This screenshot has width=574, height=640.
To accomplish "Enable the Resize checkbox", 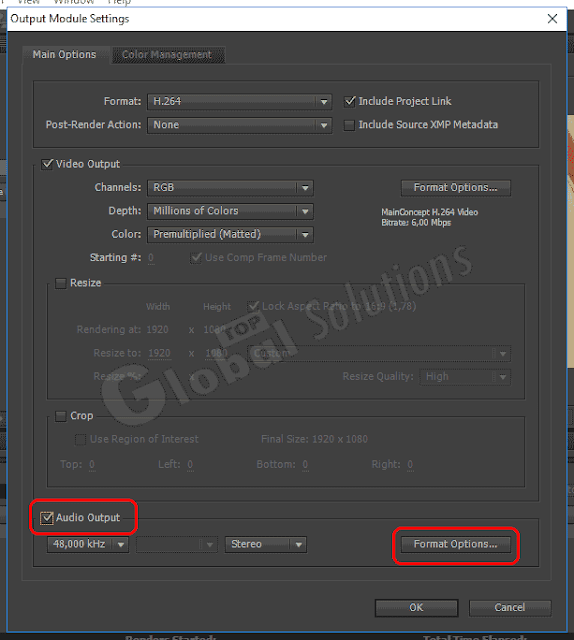I will (61, 283).
